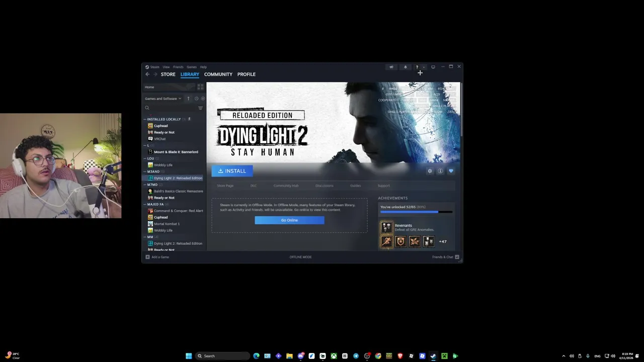This screenshot has width=644, height=362.
Task: Open the Community Hub link
Action: coord(286,186)
